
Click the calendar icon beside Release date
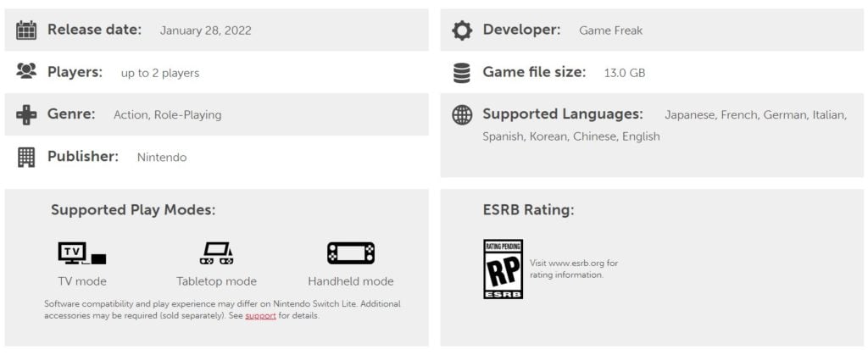pyautogui.click(x=26, y=31)
